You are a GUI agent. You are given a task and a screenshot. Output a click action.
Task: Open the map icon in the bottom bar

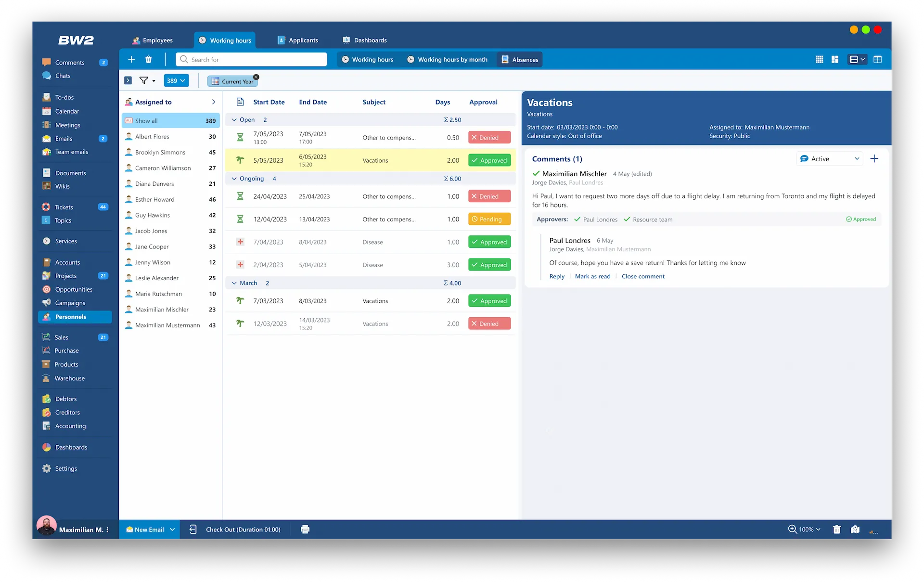coord(855,529)
